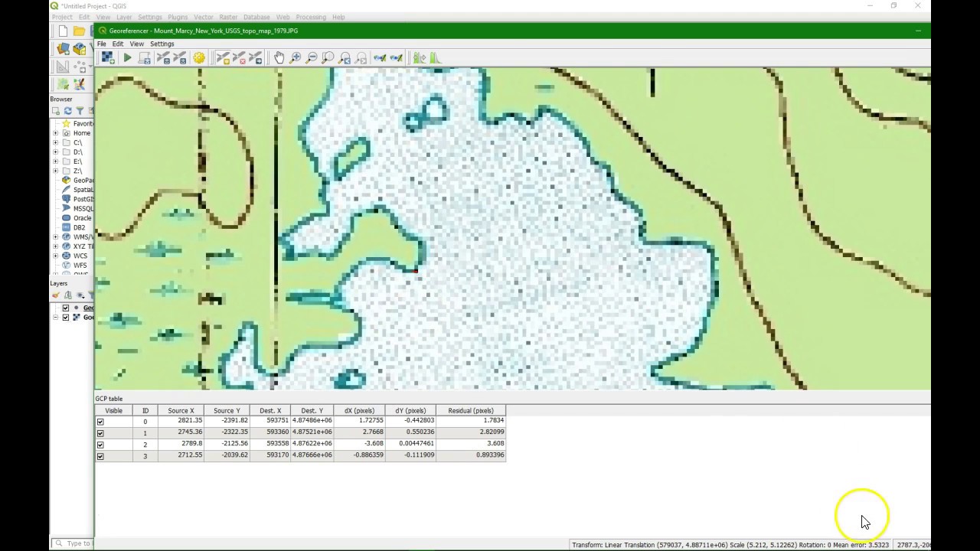The height and width of the screenshot is (551, 980).
Task: Click the 'Type to locate' search field
Action: pos(73,543)
